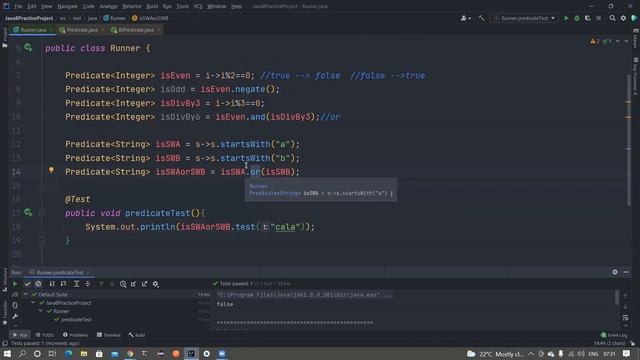Open the TODO tool window tab
The height and width of the screenshot is (360, 640).
point(45,335)
